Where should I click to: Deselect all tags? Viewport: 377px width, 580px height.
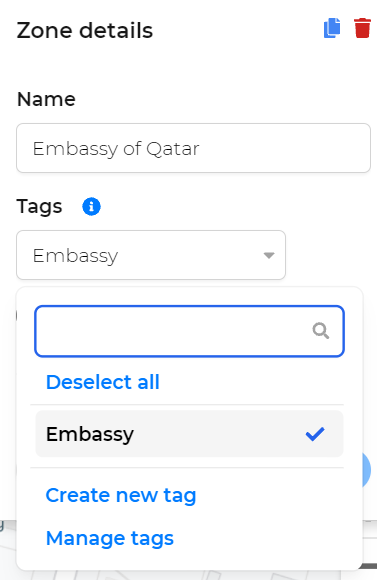[x=103, y=382]
